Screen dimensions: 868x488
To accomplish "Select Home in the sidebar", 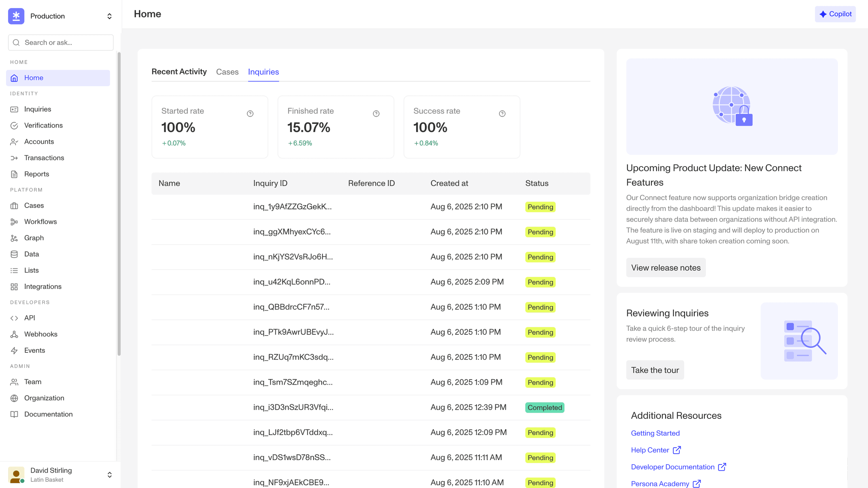I will pos(58,78).
